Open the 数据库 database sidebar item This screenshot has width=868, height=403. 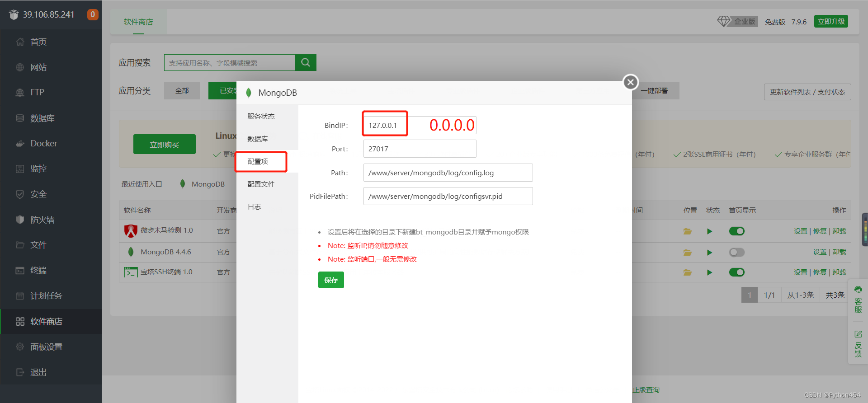(51, 118)
